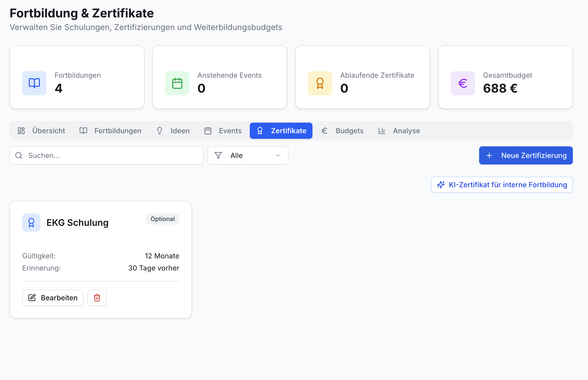The height and width of the screenshot is (380, 588).
Task: Click the purple euro icon for Gesamtbudget
Action: 463,83
